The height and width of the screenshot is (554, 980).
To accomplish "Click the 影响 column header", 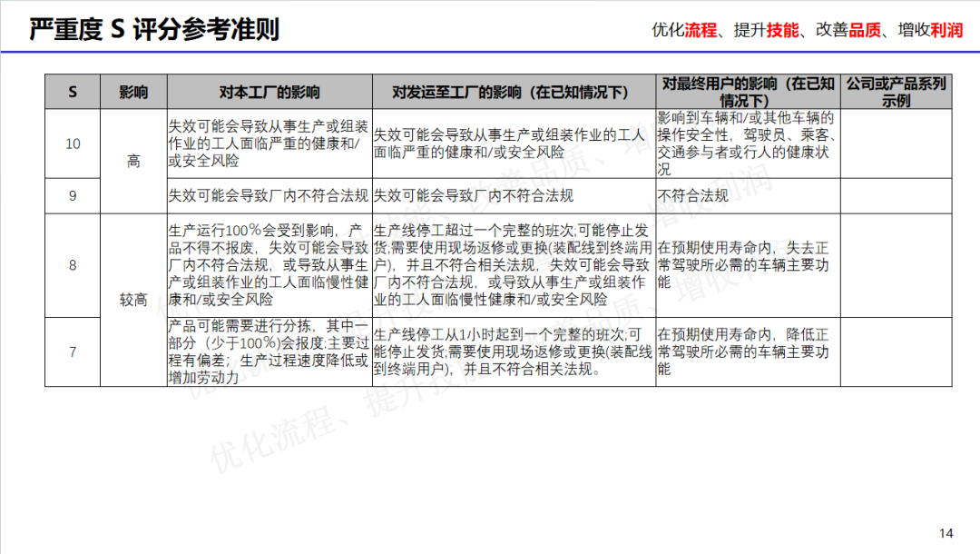I will [x=133, y=92].
